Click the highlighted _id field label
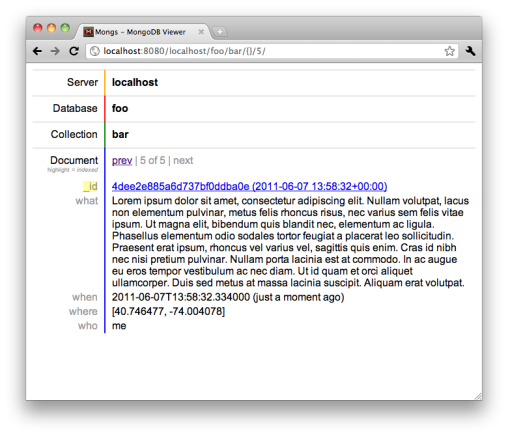The image size is (508, 436). click(x=90, y=186)
